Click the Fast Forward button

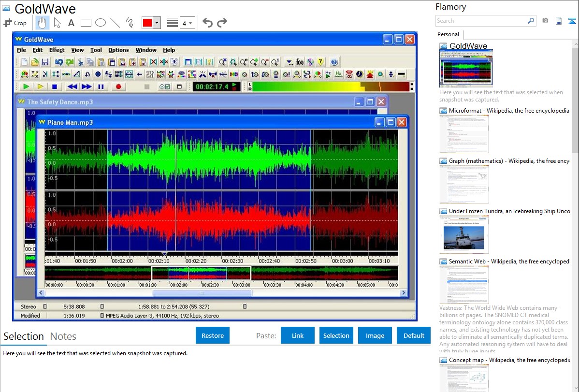87,87
